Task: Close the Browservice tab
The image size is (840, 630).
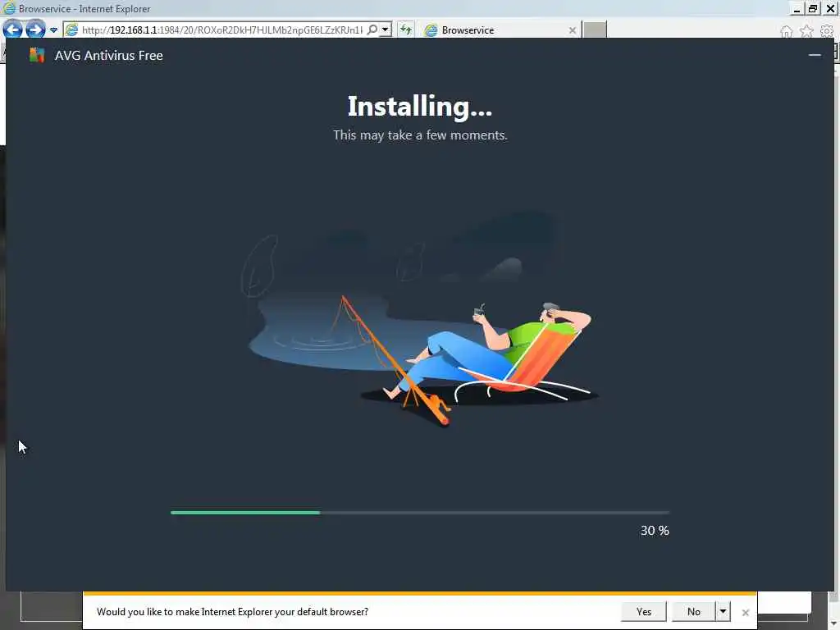Action: [572, 30]
